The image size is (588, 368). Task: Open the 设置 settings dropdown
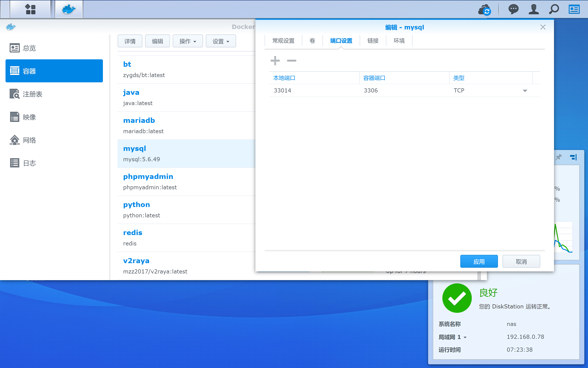(x=221, y=41)
